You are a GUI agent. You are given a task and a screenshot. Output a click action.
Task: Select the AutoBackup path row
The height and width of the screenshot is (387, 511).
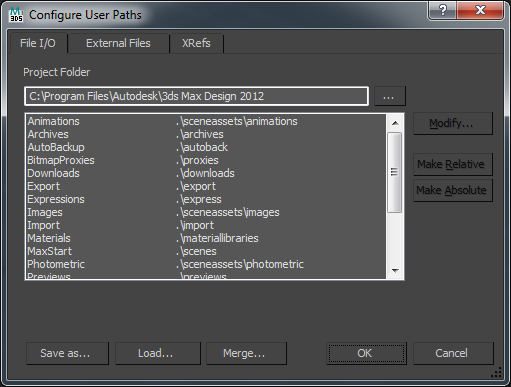pos(206,147)
